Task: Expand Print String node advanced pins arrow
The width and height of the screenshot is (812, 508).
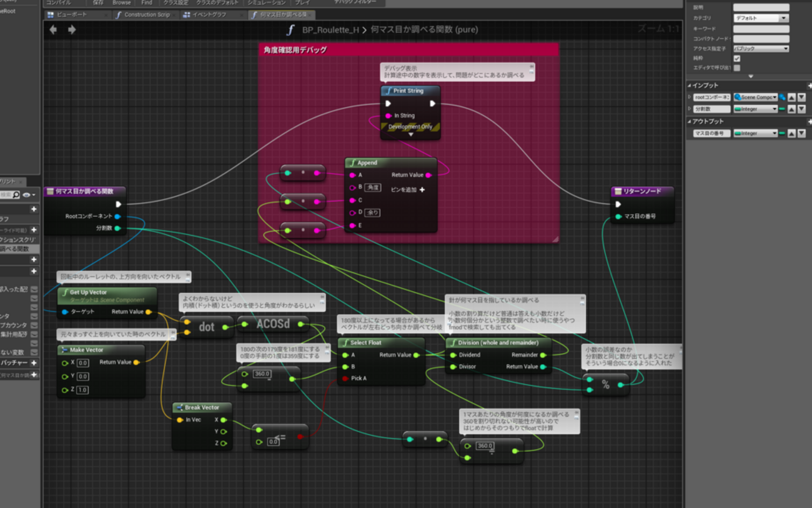Action: tap(410, 134)
